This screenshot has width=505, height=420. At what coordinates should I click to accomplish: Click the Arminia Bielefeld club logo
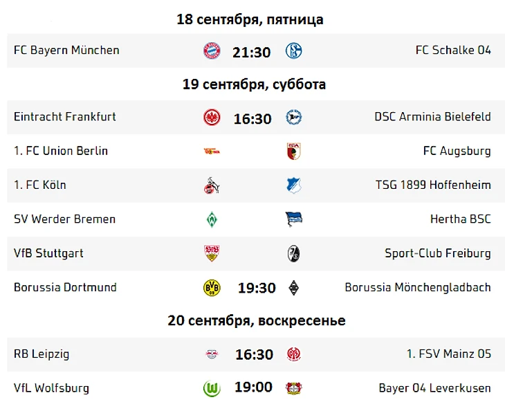point(294,117)
